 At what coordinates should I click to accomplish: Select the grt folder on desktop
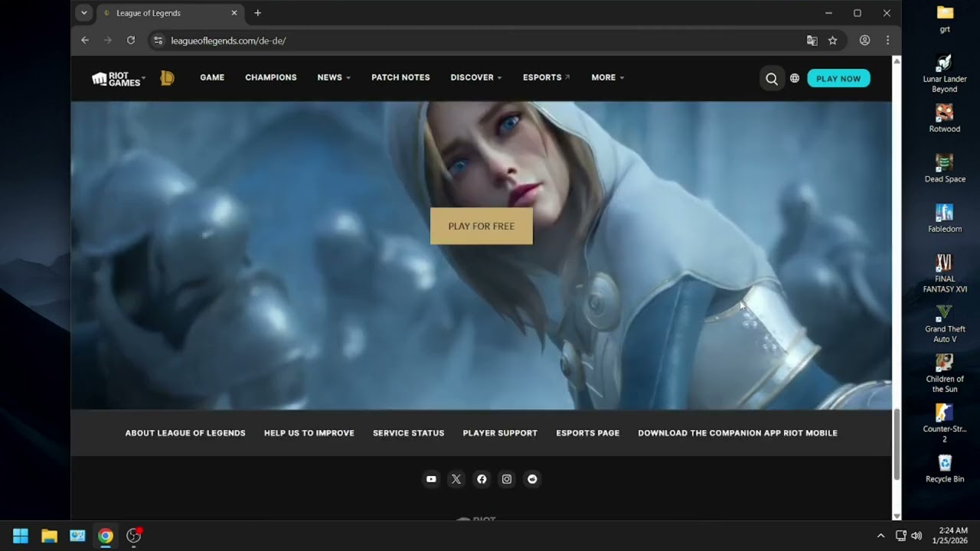(945, 19)
